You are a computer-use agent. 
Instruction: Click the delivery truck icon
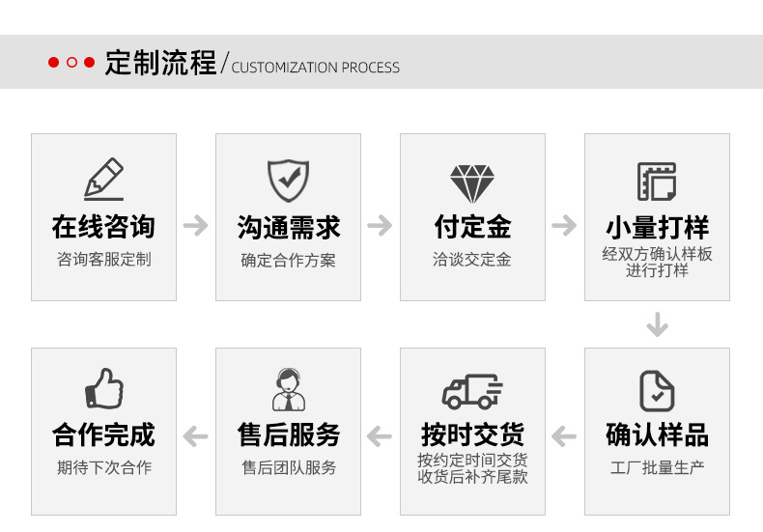click(x=472, y=391)
